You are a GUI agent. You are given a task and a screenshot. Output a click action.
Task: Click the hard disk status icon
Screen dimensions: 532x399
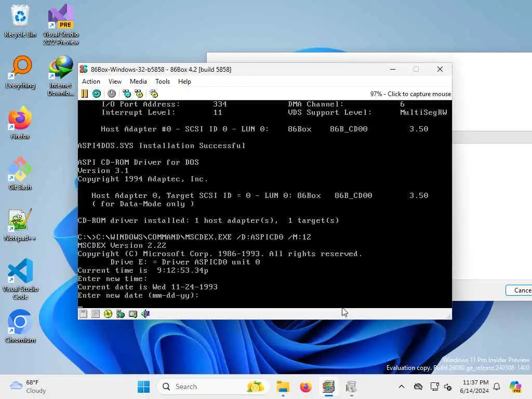pyautogui.click(x=133, y=314)
